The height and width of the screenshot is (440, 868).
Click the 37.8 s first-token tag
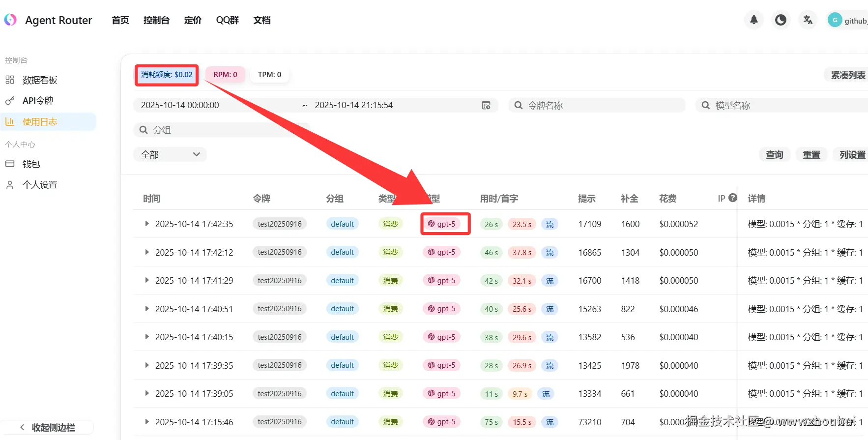point(522,252)
